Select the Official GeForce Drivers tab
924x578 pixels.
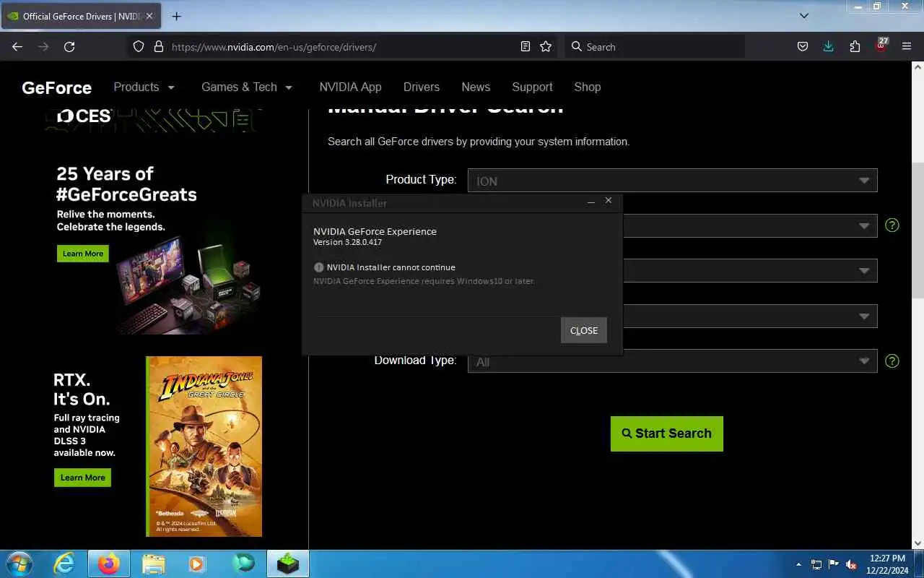81,16
